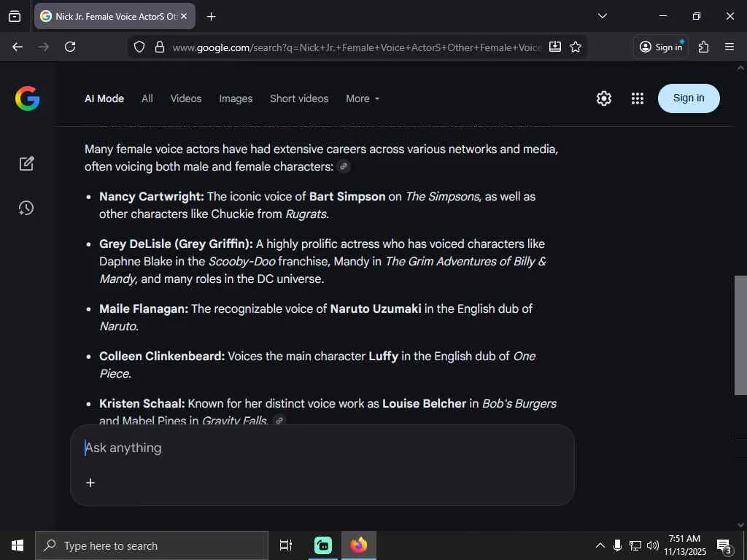Click the microphone tray icon

click(x=617, y=545)
